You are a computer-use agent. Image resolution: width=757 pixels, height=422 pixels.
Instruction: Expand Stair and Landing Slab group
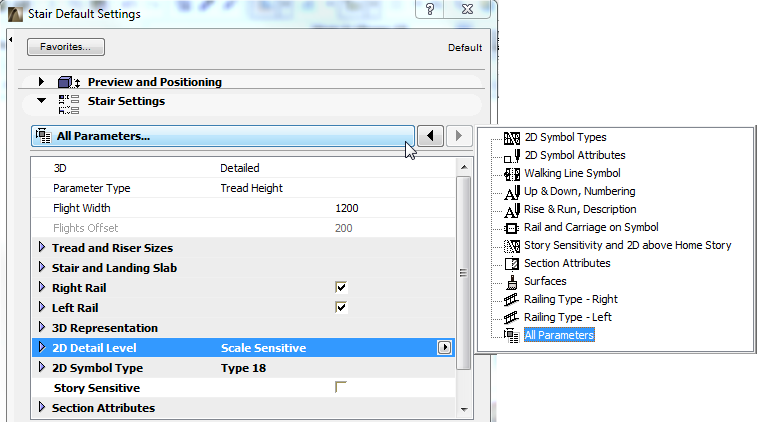[42, 267]
